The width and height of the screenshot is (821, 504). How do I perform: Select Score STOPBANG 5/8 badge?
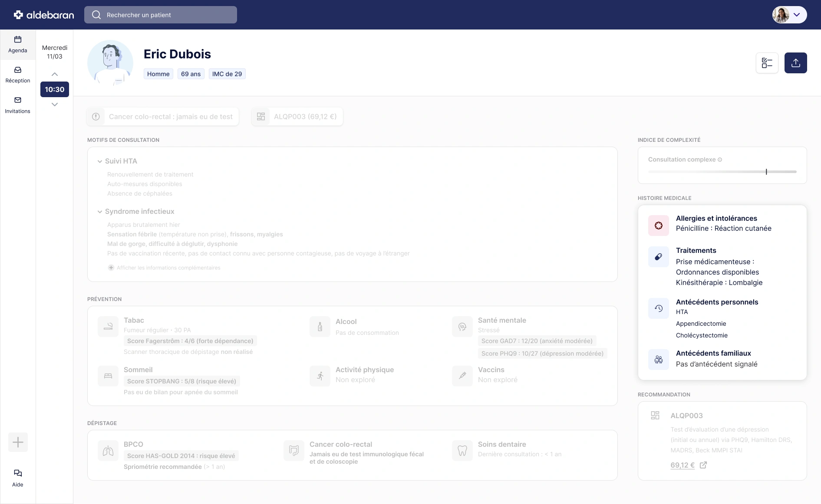[x=182, y=381]
